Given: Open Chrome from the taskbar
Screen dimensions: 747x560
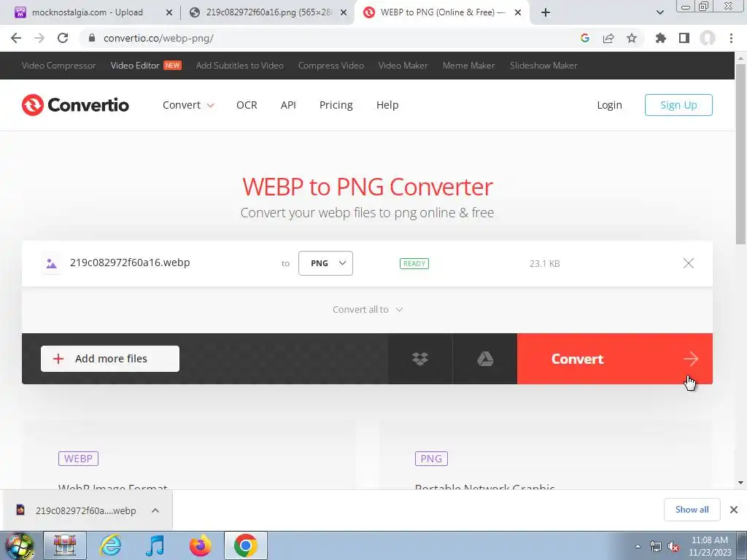Looking at the screenshot, I should (245, 545).
